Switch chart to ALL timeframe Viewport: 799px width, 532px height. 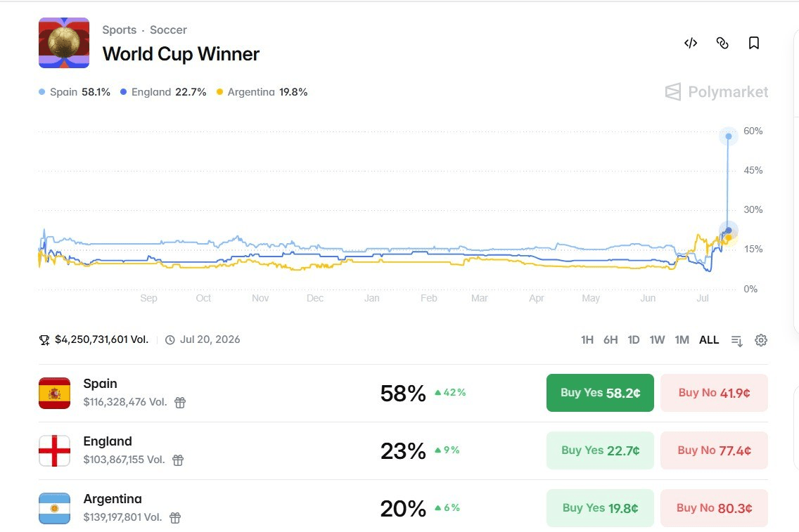coord(709,340)
